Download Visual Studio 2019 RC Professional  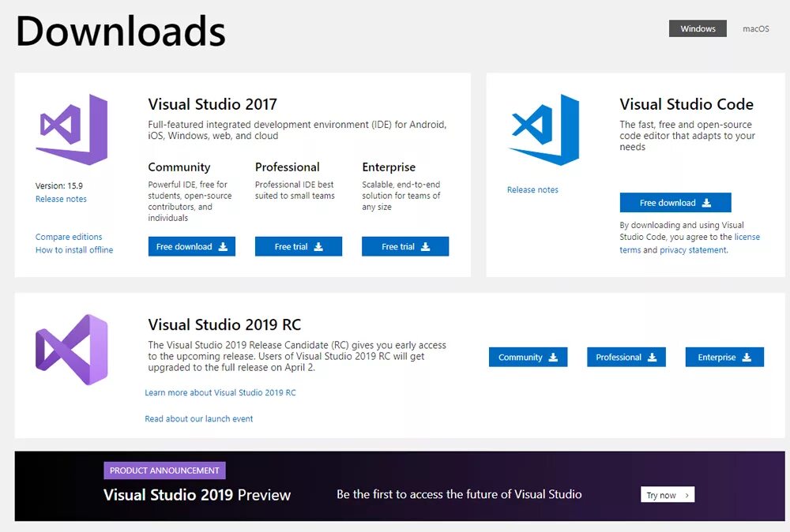click(x=626, y=358)
